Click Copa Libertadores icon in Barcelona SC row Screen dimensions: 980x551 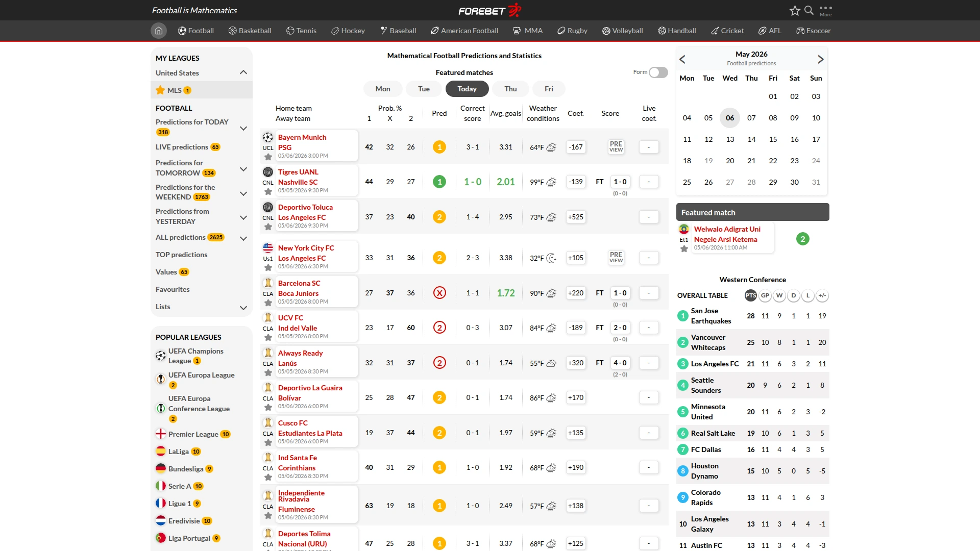tap(268, 283)
